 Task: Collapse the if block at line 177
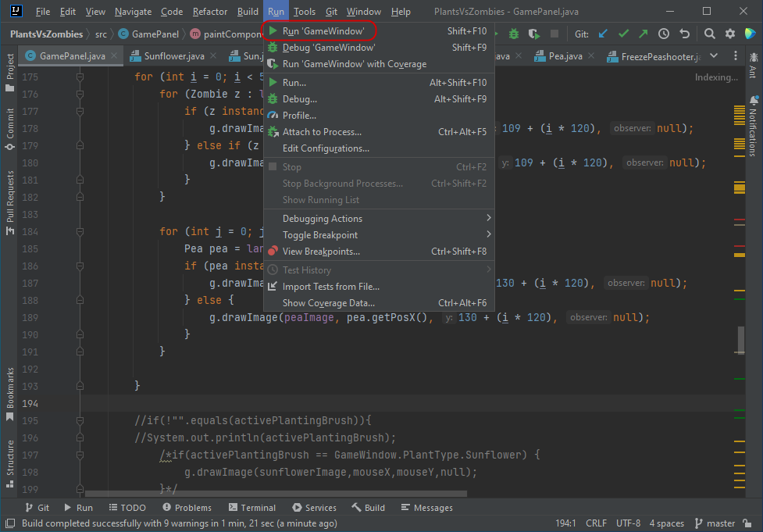tap(80, 112)
